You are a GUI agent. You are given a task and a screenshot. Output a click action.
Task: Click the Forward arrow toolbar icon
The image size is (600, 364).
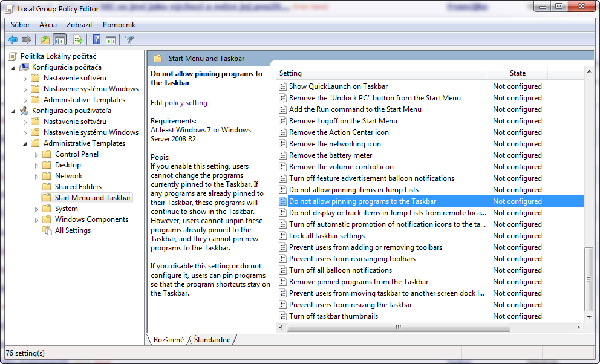[27, 39]
